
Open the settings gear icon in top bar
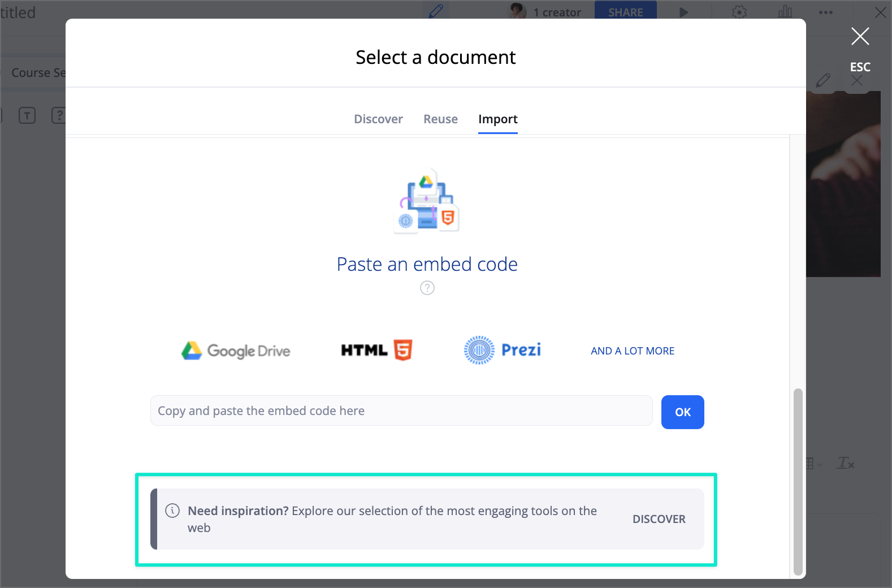coord(739,12)
